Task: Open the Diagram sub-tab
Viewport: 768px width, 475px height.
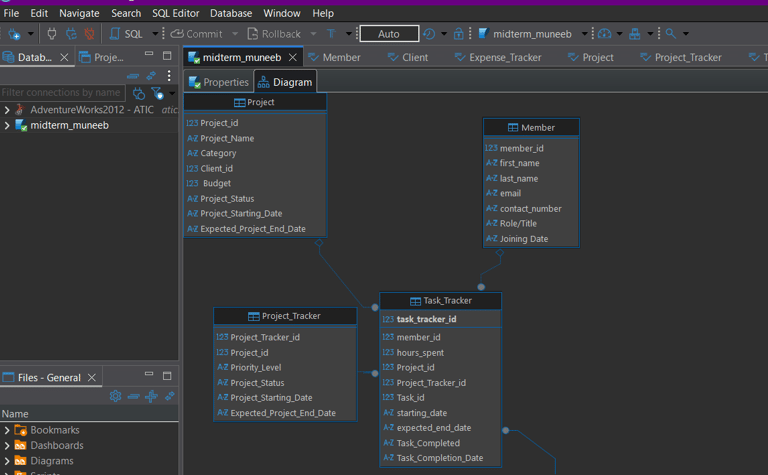Action: click(285, 82)
